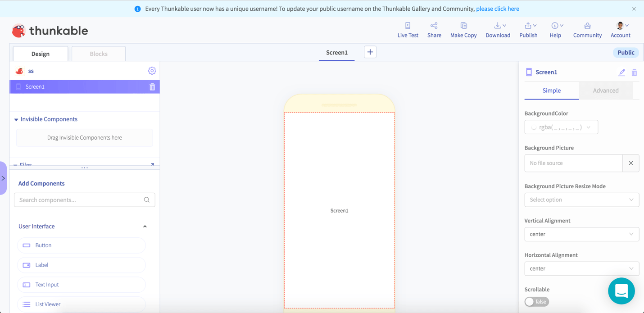Click the 'please click here' link

[x=497, y=9]
